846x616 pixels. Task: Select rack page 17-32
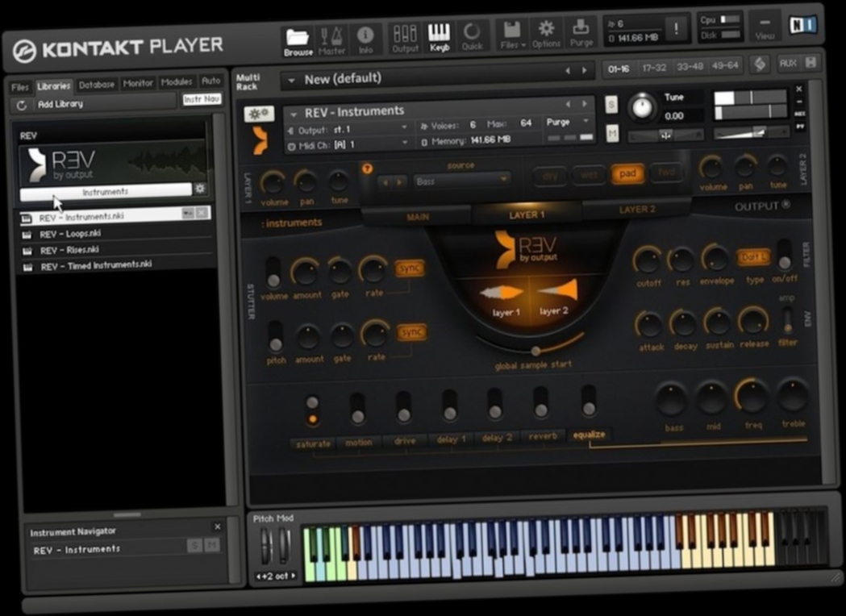coord(654,68)
